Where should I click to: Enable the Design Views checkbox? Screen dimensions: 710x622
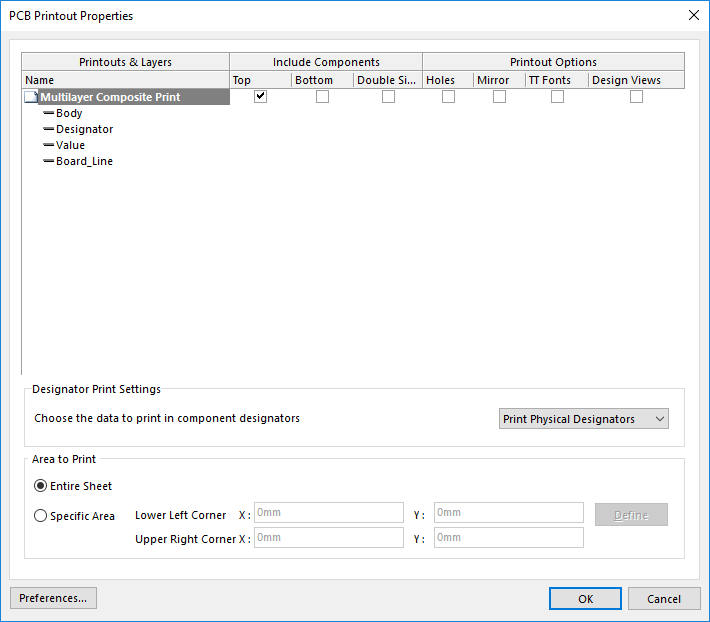click(636, 97)
